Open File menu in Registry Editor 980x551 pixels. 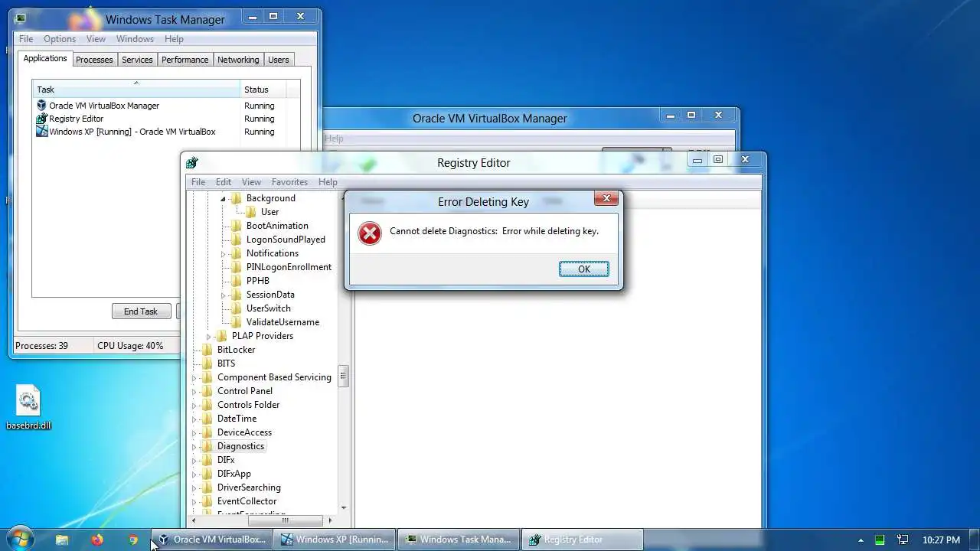click(198, 182)
